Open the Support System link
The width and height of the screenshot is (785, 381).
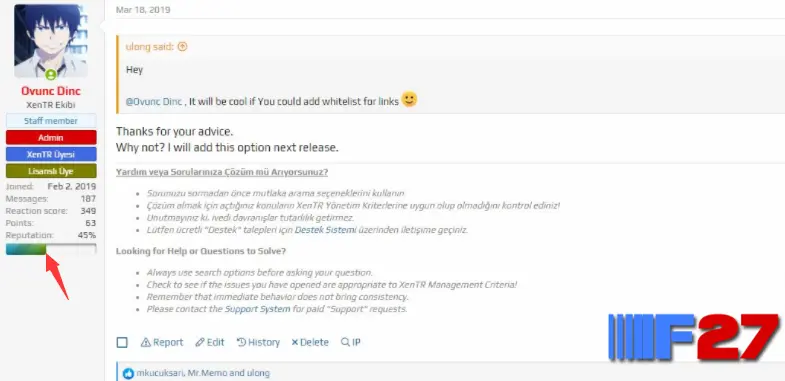coord(257,309)
